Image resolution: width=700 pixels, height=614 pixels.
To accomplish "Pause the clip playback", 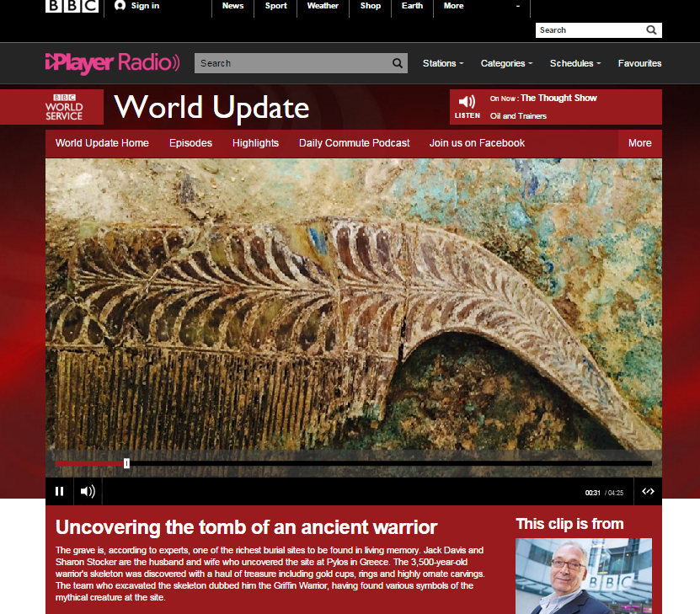I will (x=59, y=491).
